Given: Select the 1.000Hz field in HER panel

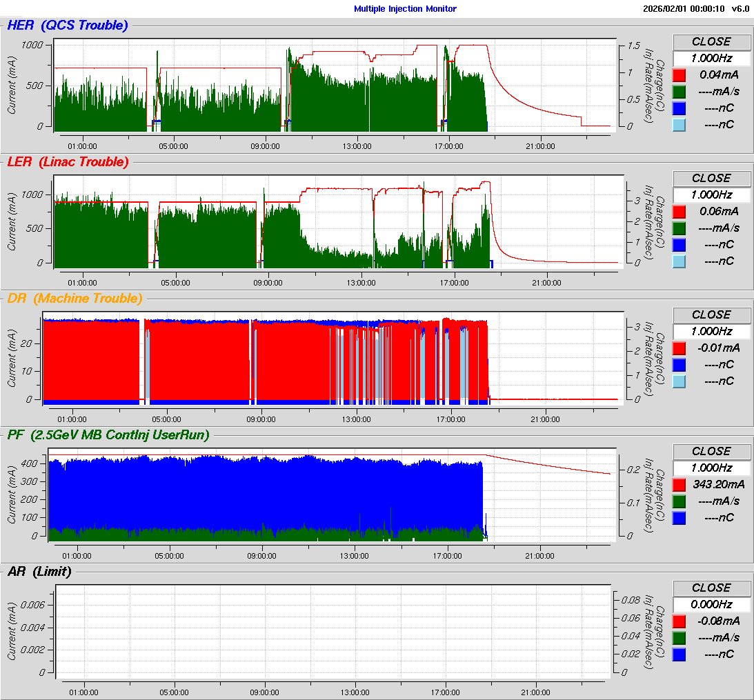Looking at the screenshot, I should click(x=711, y=58).
